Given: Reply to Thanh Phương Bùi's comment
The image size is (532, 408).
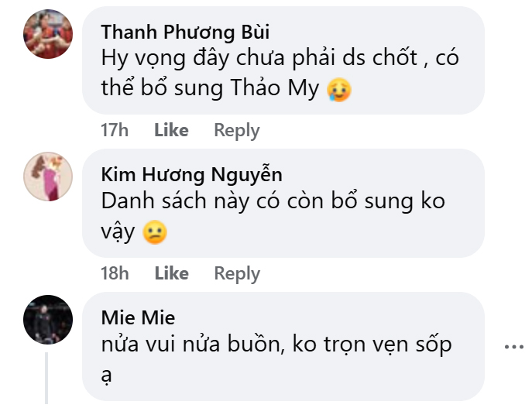Looking at the screenshot, I should tap(236, 130).
